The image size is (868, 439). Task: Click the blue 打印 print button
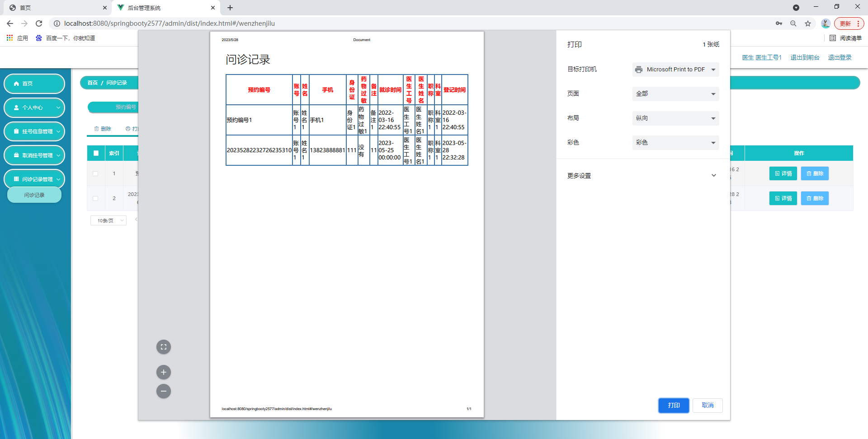(674, 406)
